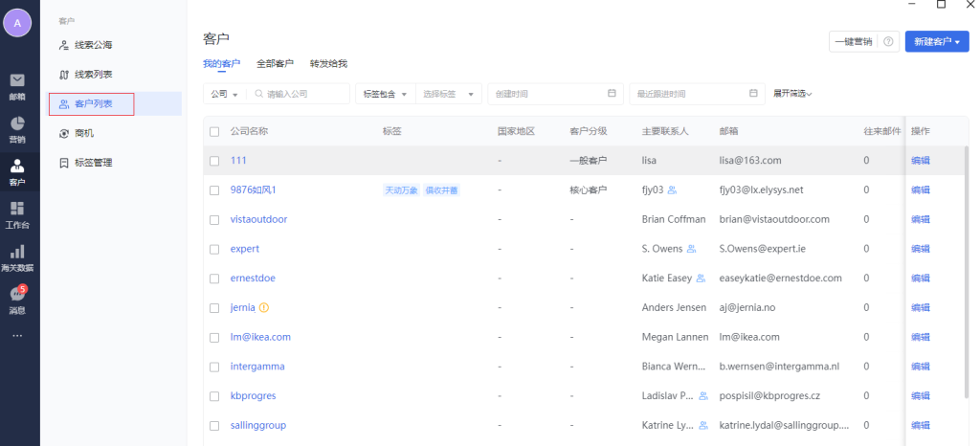Image resolution: width=980 pixels, height=446 pixels.
Task: Click the 新建客户 button
Action: pos(936,42)
